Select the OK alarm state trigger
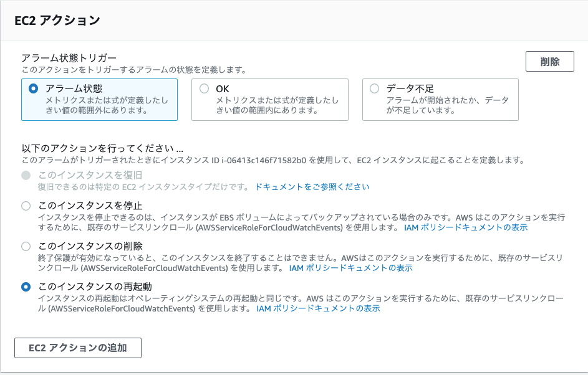 point(270,100)
